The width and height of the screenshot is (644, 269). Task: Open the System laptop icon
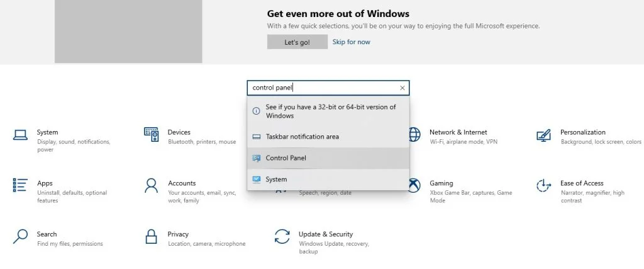click(x=20, y=135)
